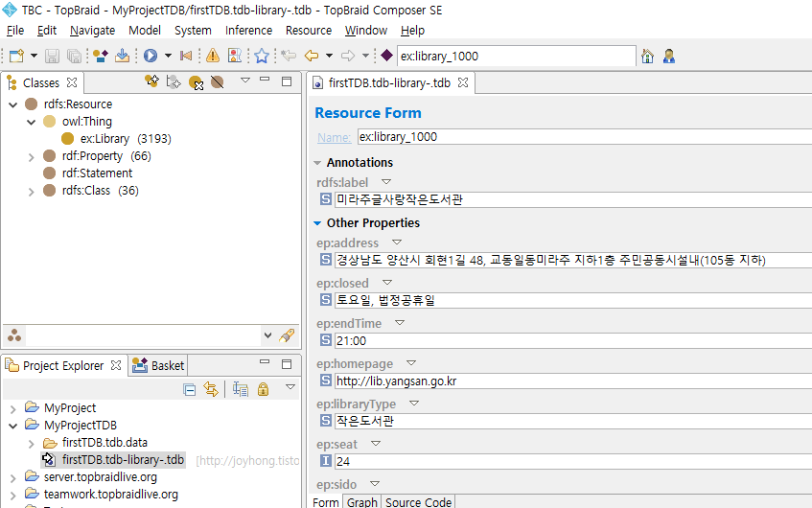Click the import download-tray icon
812x508 pixels.
[x=122, y=56]
